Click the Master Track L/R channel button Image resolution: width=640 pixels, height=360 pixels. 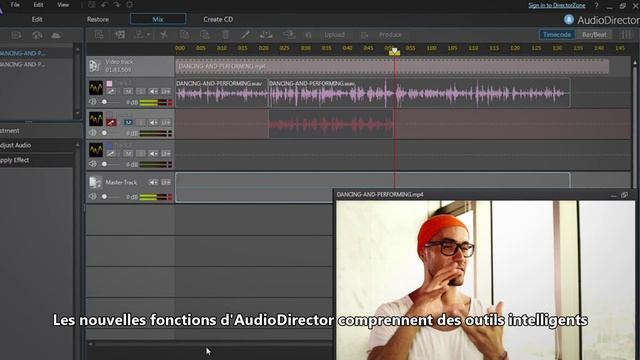click(166, 182)
